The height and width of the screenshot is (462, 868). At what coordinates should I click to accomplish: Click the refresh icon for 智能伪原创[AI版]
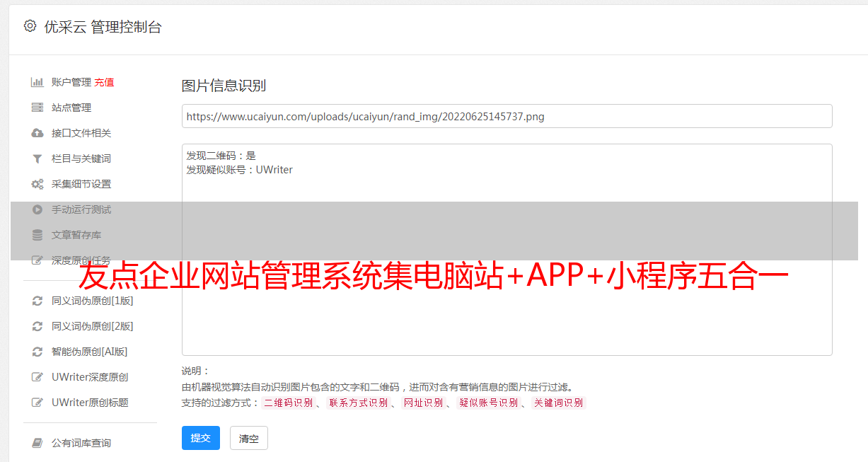point(37,352)
